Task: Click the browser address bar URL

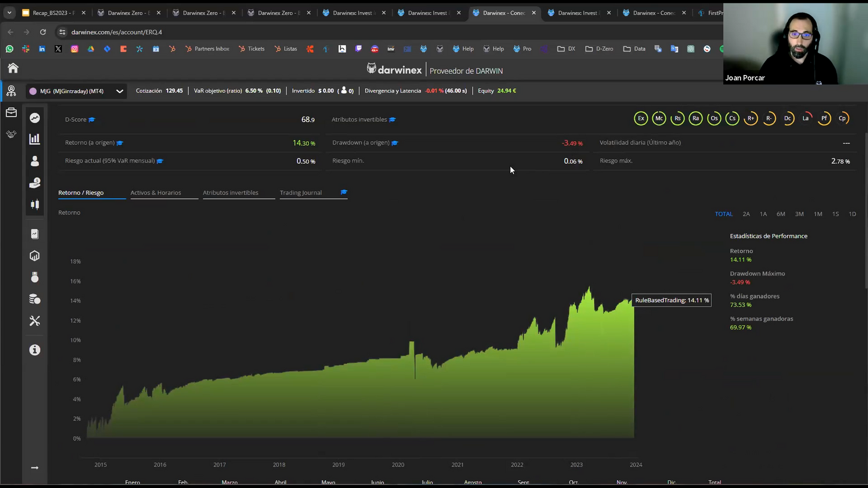Action: point(117,32)
